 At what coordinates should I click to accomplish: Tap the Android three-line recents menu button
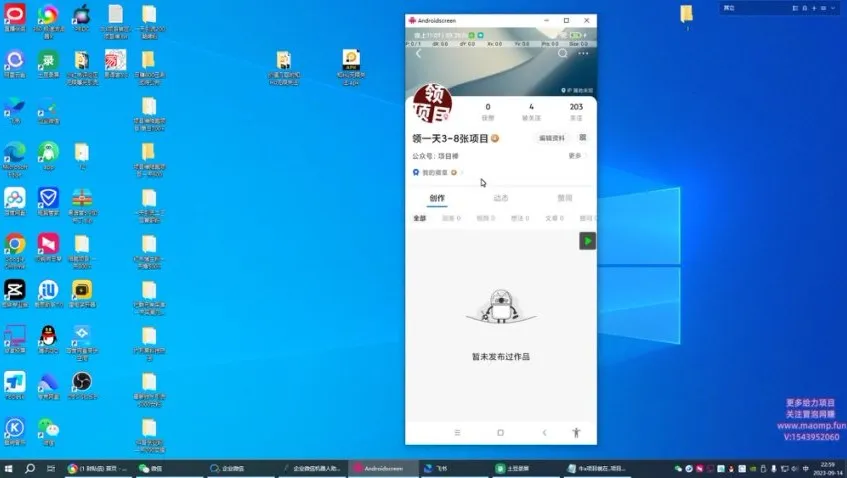click(x=457, y=432)
